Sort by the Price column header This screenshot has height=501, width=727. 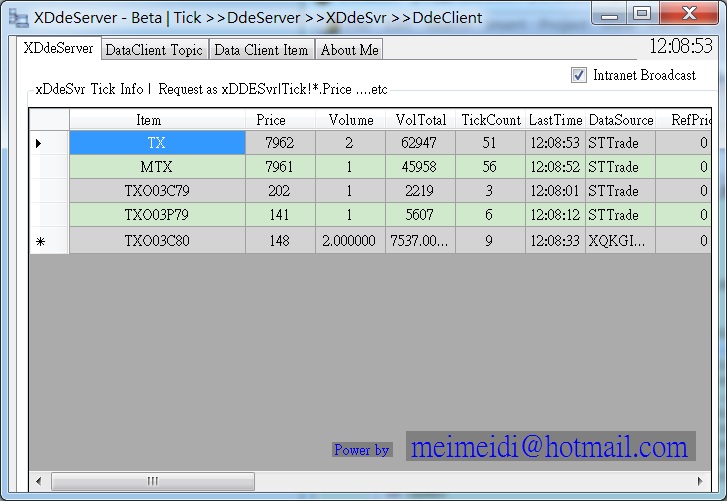click(280, 120)
